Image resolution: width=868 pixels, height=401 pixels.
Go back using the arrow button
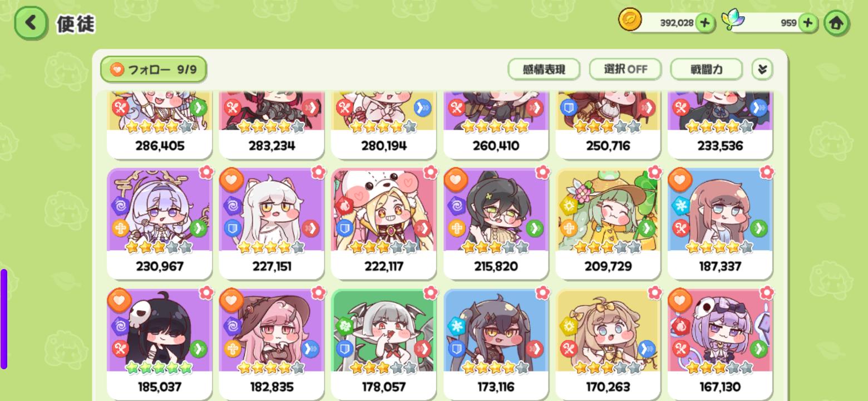(30, 23)
